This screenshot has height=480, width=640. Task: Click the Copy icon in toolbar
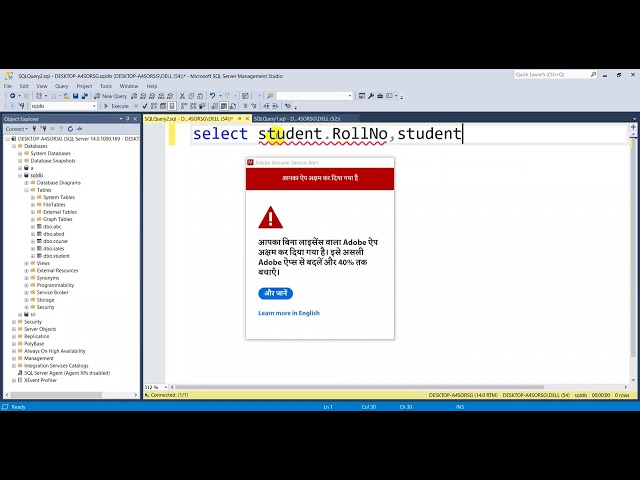191,96
